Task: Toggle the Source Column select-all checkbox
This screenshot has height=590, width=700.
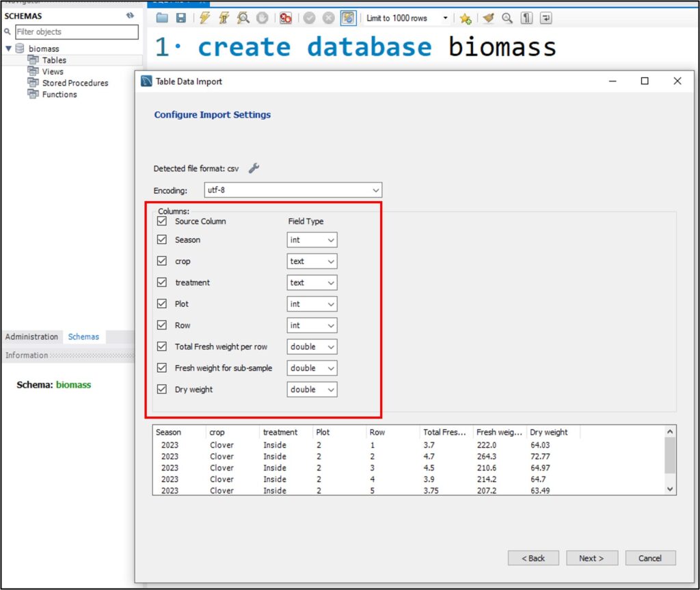Action: (x=162, y=222)
